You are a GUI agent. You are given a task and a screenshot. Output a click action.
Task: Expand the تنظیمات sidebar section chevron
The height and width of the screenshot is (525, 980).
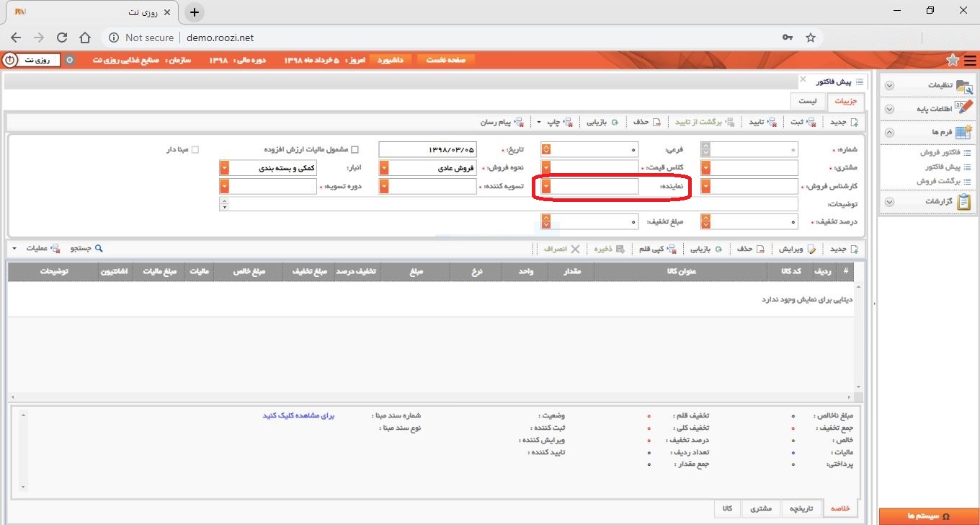[x=889, y=85]
